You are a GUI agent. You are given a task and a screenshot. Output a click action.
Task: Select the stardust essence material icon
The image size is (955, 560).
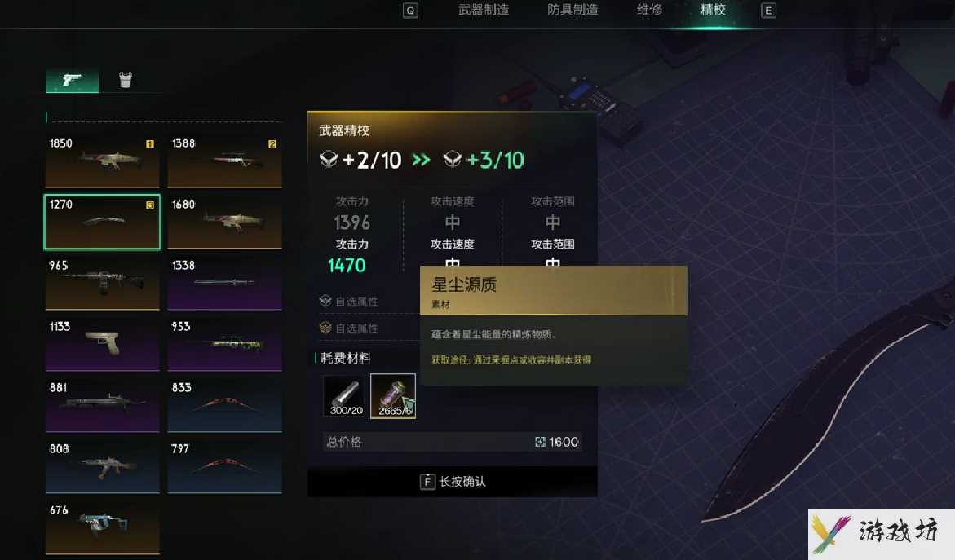[x=393, y=395]
